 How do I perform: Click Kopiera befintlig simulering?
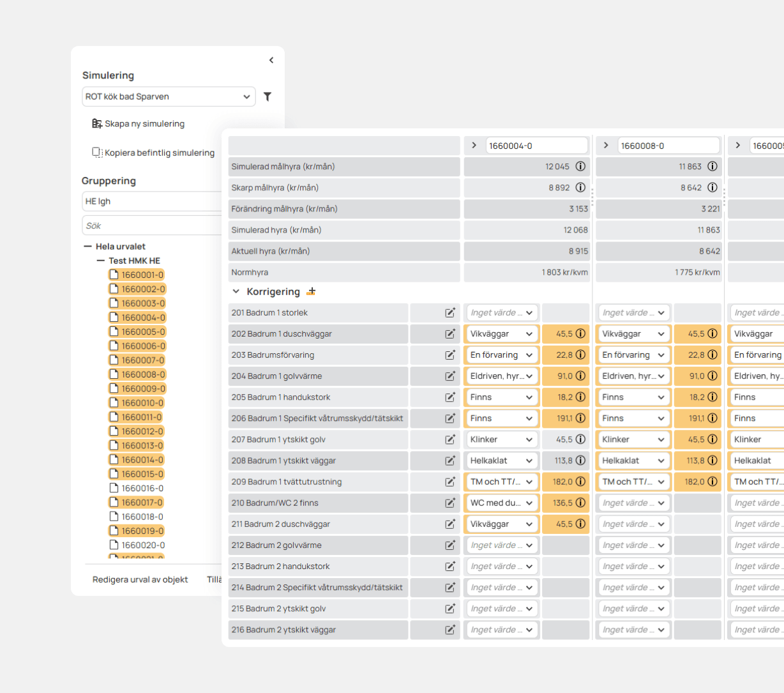[153, 153]
